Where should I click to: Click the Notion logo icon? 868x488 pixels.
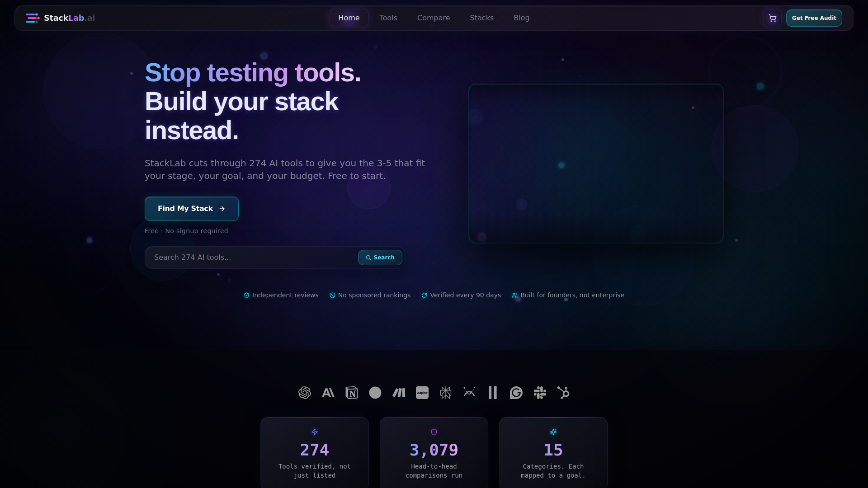[x=352, y=393]
